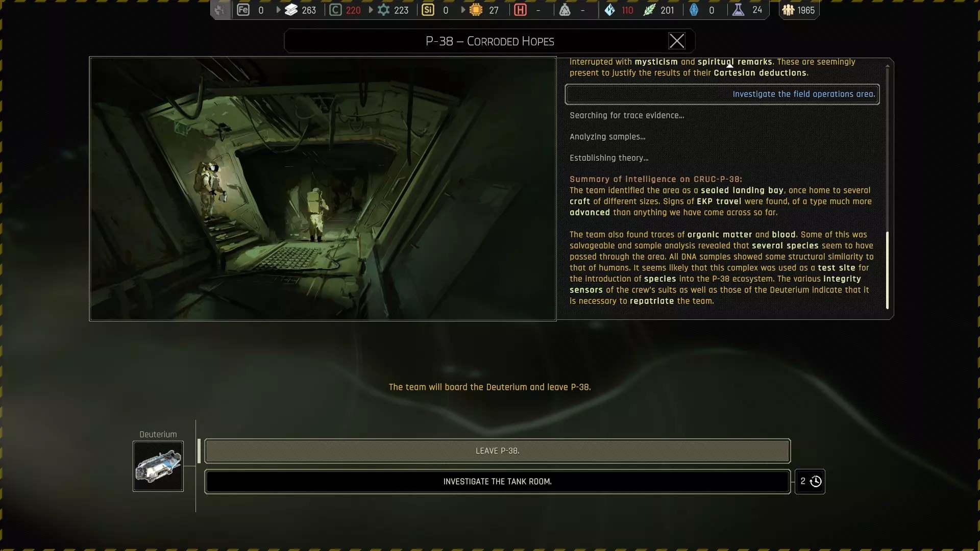Click the science flask resource icon
The width and height of the screenshot is (980, 551).
click(738, 10)
